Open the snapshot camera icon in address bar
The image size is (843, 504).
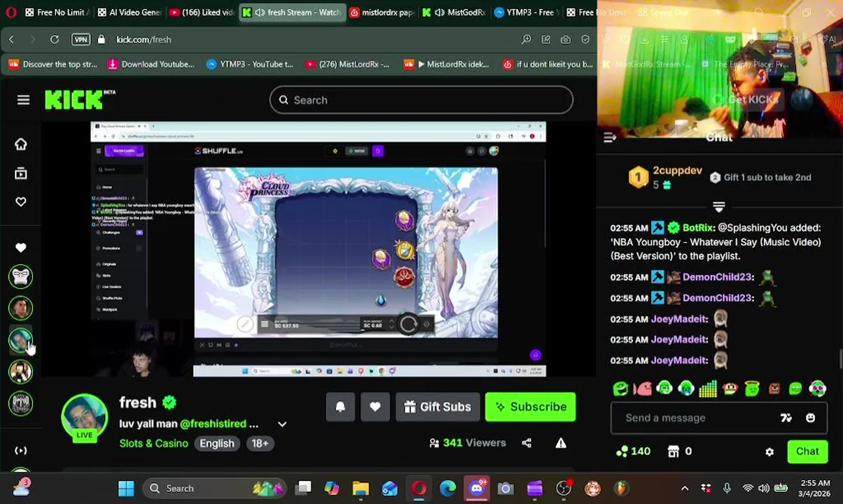(565, 40)
